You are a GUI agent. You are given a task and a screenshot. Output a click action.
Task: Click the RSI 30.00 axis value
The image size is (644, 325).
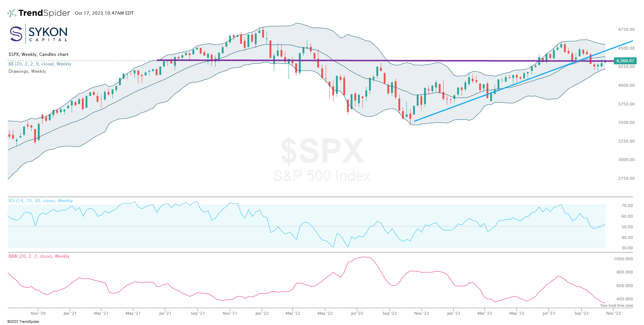tap(627, 248)
